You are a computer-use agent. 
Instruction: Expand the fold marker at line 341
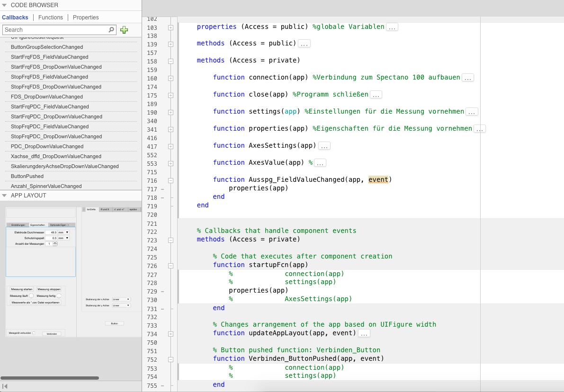pyautogui.click(x=170, y=130)
